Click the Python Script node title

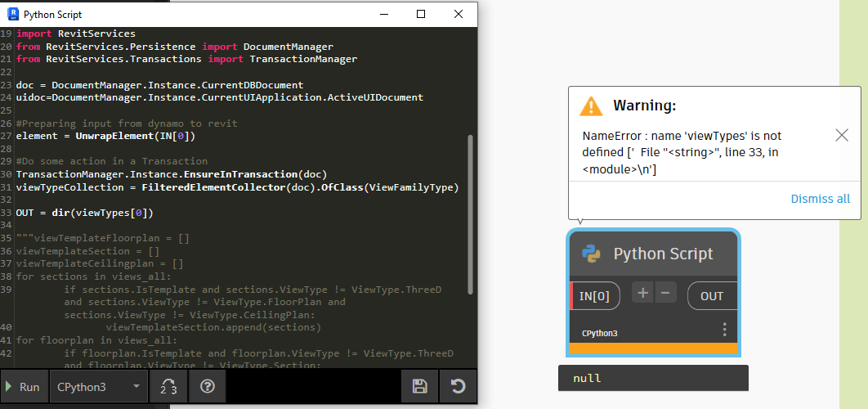663,254
